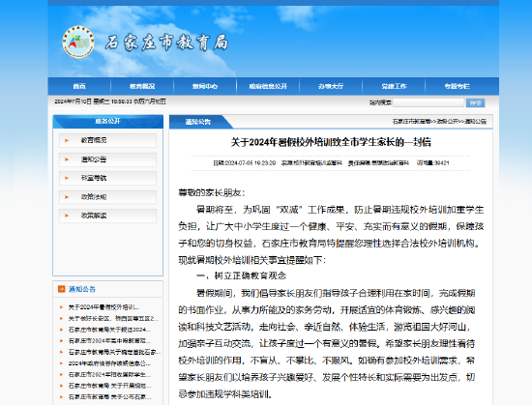Click the article title 关于2024年暑假校外培训致全市学生家长的一封信
Image resolution: width=532 pixels, height=405 pixels.
coord(331,142)
